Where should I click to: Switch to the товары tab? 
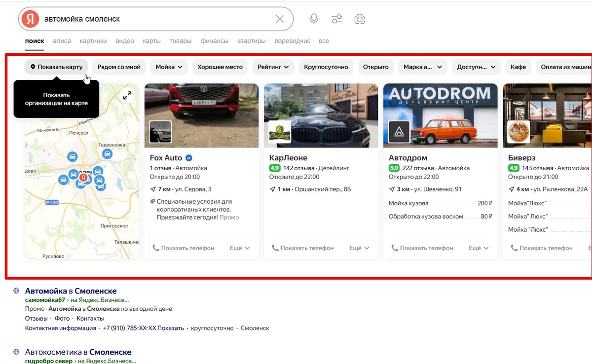coord(181,41)
